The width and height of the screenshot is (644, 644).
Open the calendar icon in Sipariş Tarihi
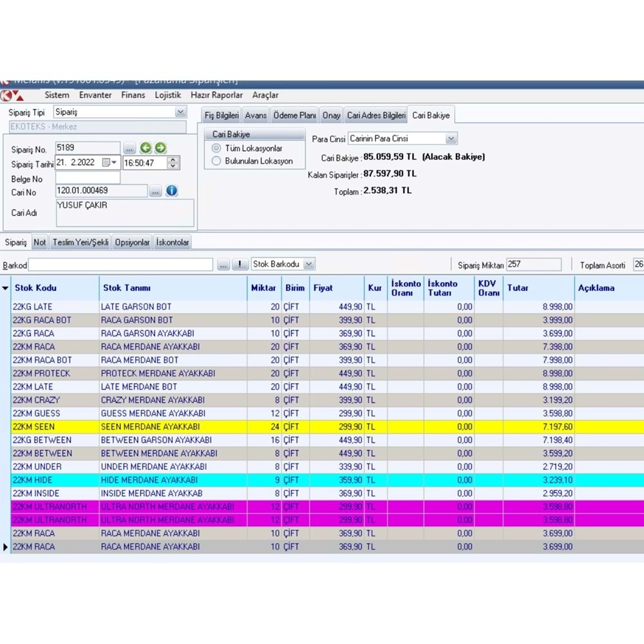106,163
